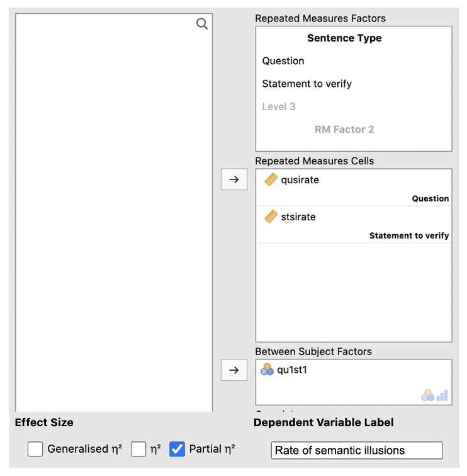Click the ruler icon beside qusirate
Image resolution: width=467 pixels, height=476 pixels.
pyautogui.click(x=271, y=180)
